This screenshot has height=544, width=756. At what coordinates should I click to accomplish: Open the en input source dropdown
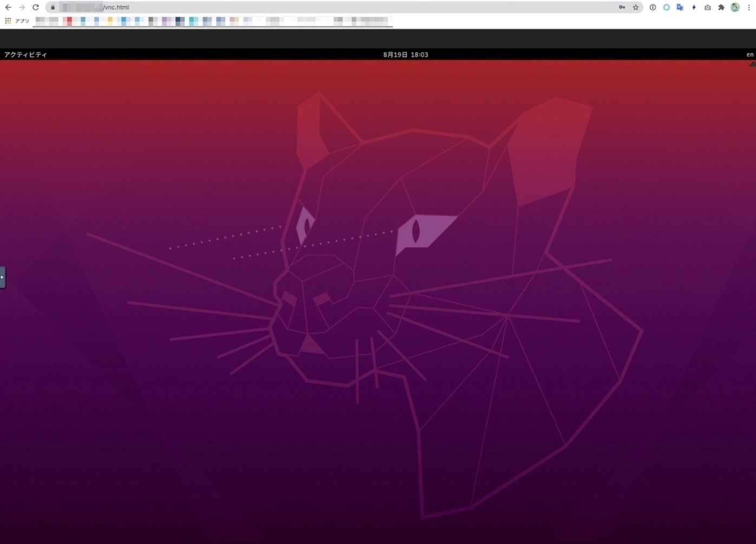750,55
